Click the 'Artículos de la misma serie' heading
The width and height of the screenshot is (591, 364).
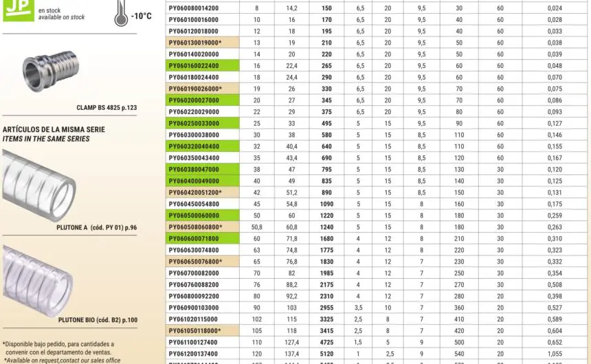47,129
